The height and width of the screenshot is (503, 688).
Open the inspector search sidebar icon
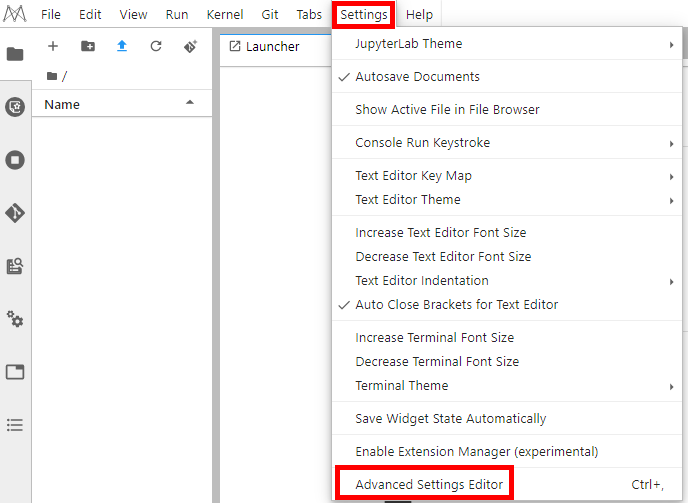click(x=15, y=266)
